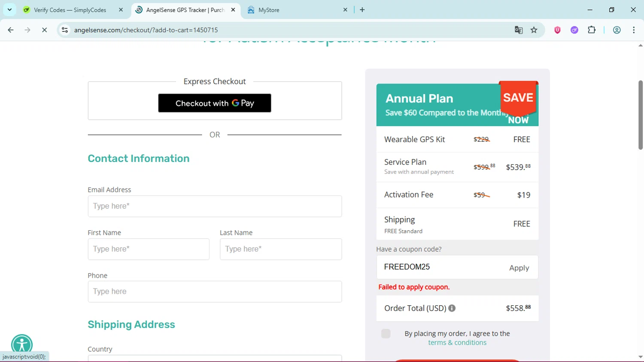Open the accessibility widget icon
644x362 pixels.
pos(22,345)
